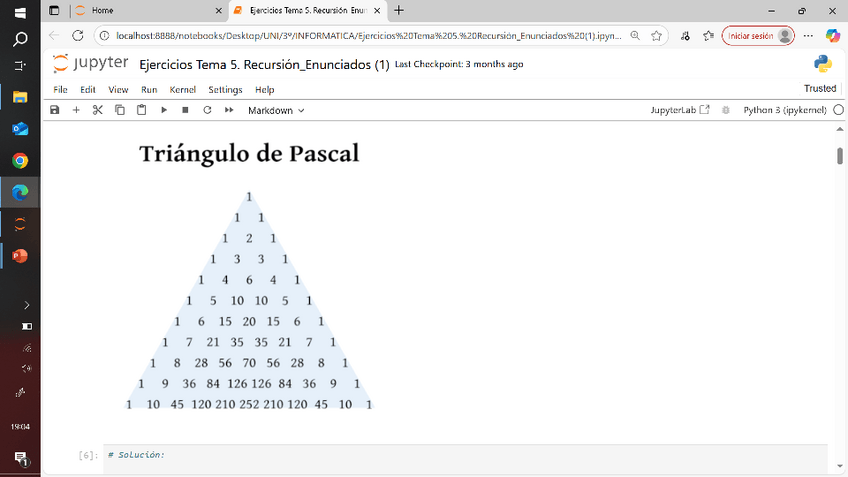Insert a cell below with the plus icon

pyautogui.click(x=76, y=110)
